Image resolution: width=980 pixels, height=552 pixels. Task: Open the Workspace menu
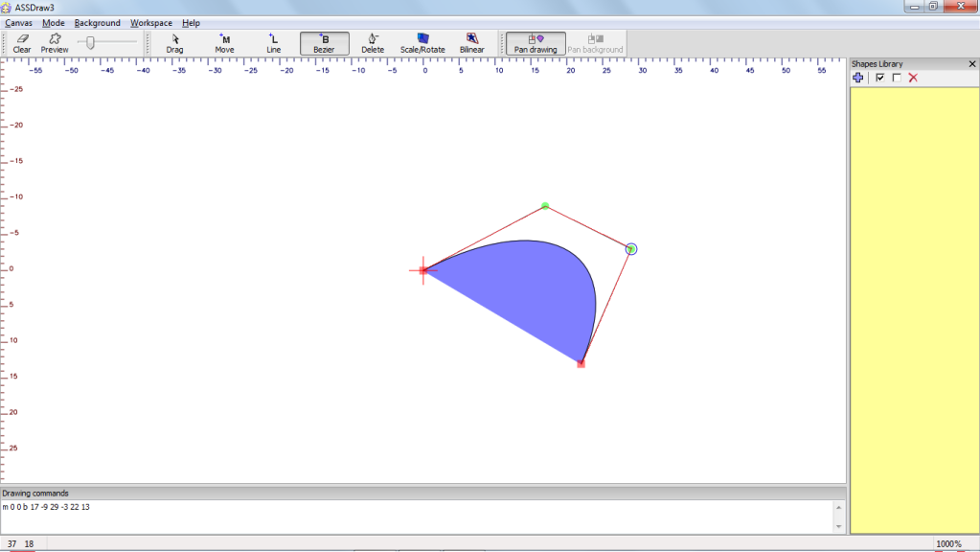(151, 23)
